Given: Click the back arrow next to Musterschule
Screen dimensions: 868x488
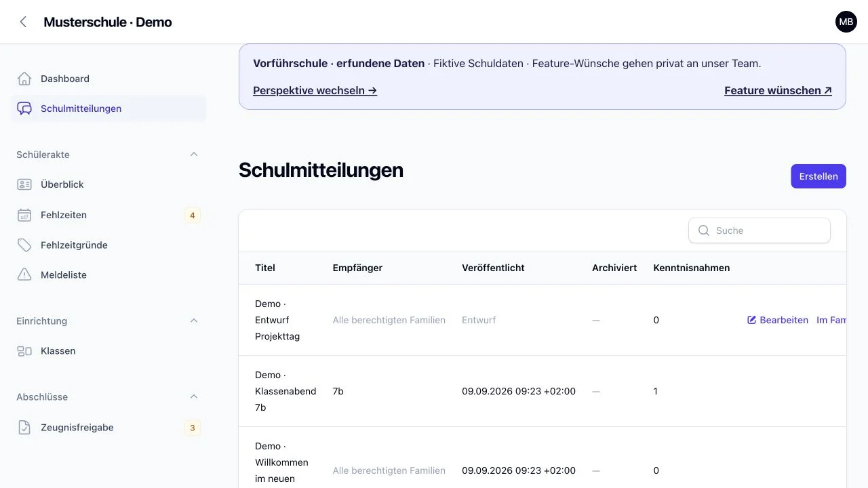Looking at the screenshot, I should click(23, 22).
